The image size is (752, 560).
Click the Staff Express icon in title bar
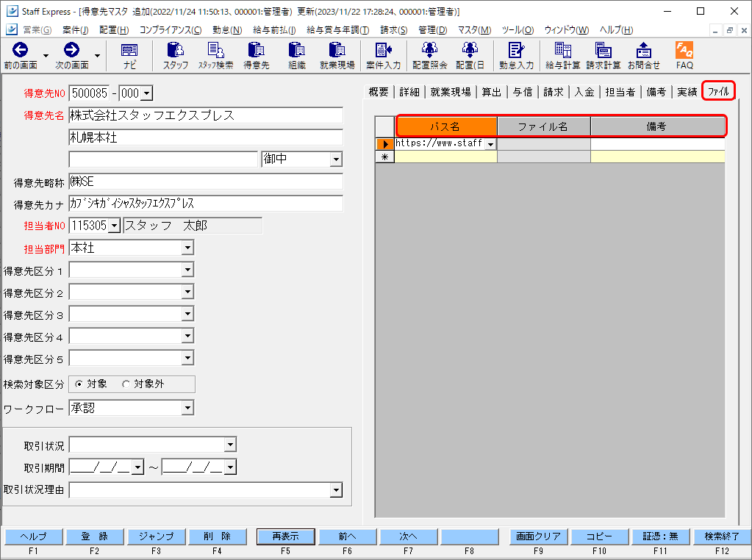pyautogui.click(x=12, y=11)
